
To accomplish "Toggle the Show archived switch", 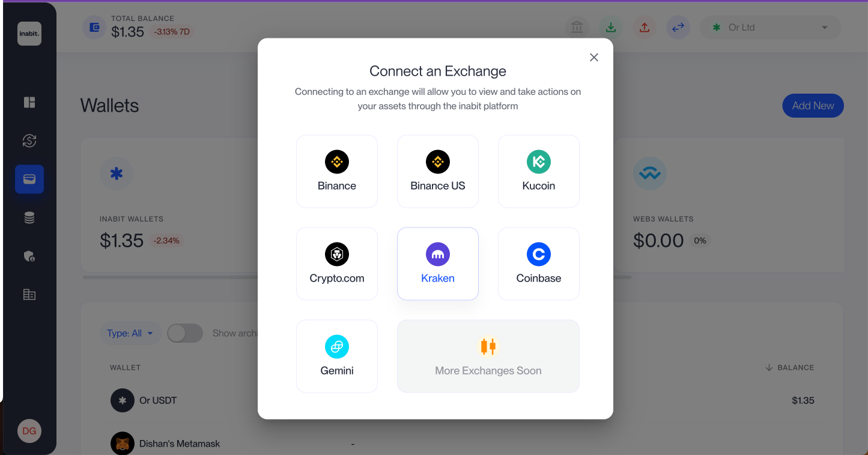I will (x=185, y=333).
